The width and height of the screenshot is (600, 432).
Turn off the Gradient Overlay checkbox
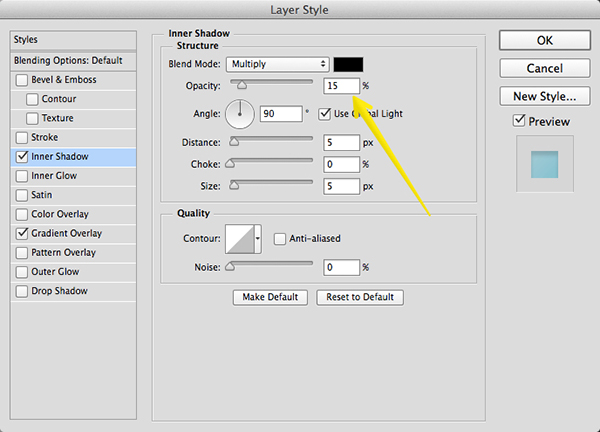point(23,233)
